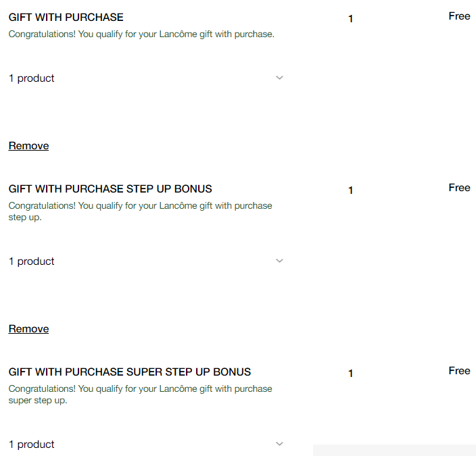This screenshot has height=456, width=476.
Task: Click the Free price of Step Up Bonus
Action: (459, 188)
